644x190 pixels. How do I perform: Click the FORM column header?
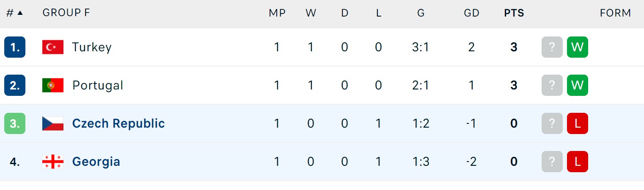pos(615,13)
